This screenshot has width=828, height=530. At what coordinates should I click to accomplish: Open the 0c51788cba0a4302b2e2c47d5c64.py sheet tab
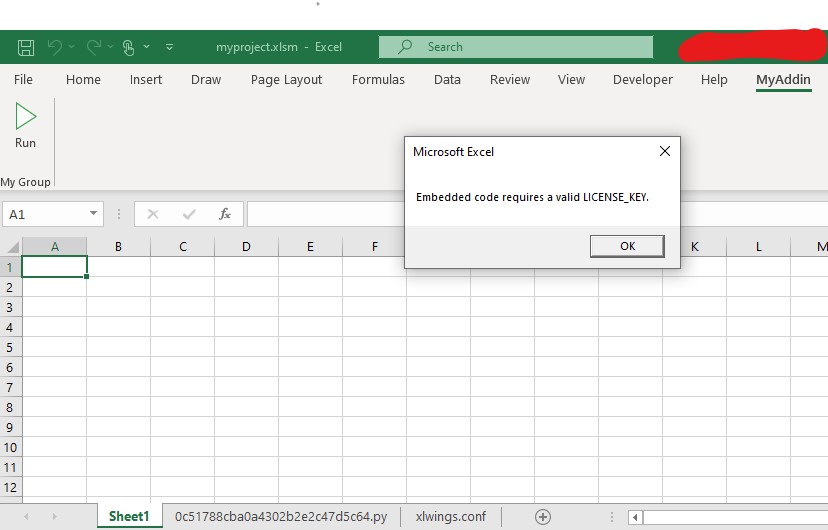pos(281,516)
